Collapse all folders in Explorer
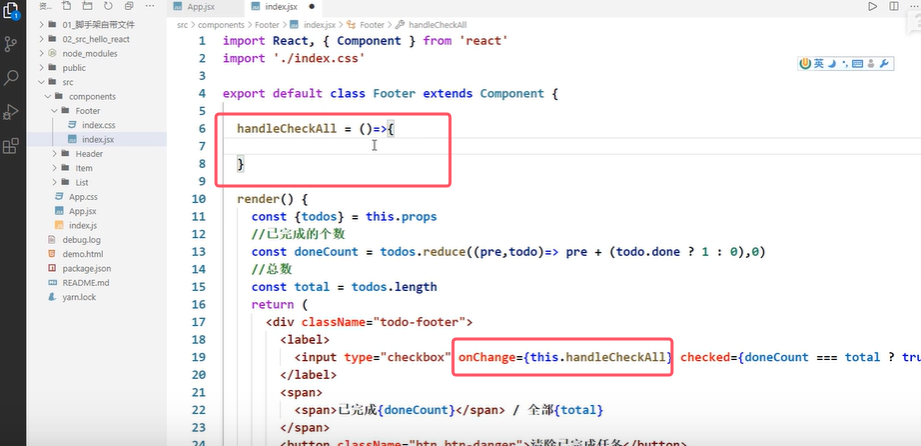The image size is (921, 446). tap(129, 6)
